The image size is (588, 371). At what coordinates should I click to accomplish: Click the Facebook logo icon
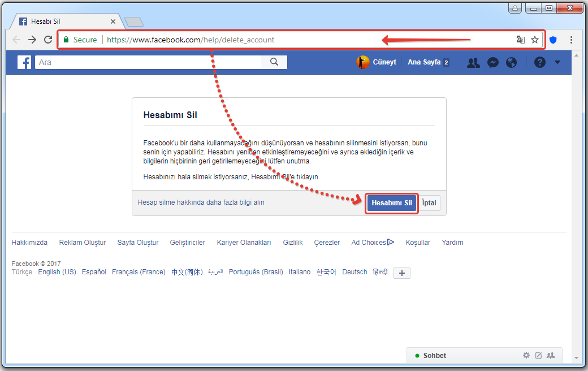pyautogui.click(x=24, y=62)
